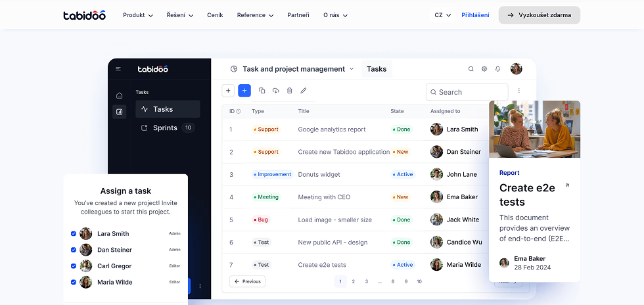Open the home icon in sidebar
The width and height of the screenshot is (644, 305).
(119, 95)
